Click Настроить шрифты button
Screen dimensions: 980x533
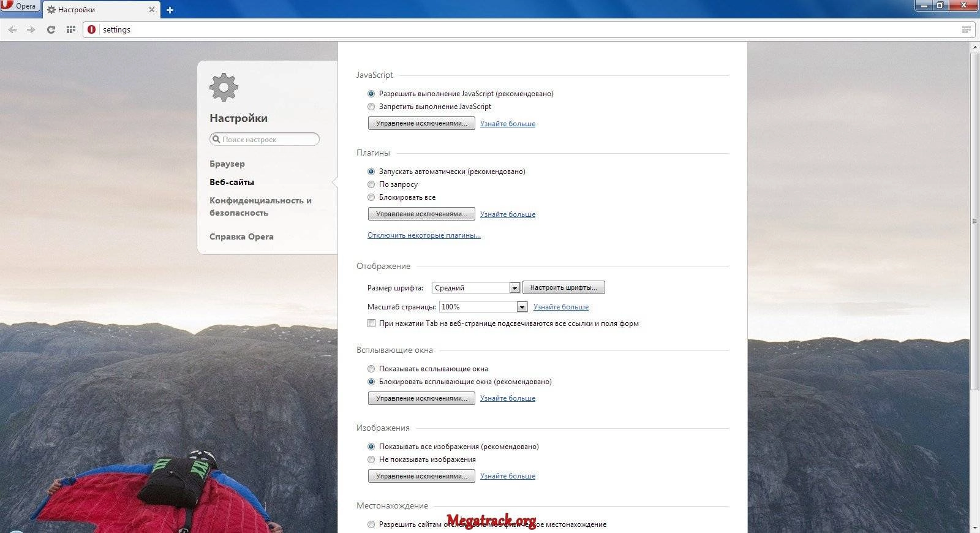coord(563,287)
